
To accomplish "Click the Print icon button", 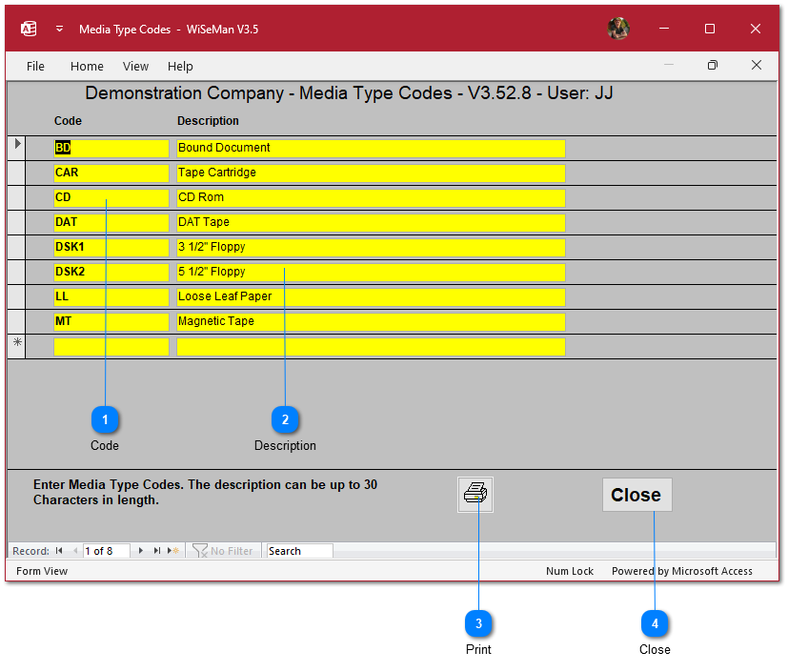I will click(x=475, y=495).
